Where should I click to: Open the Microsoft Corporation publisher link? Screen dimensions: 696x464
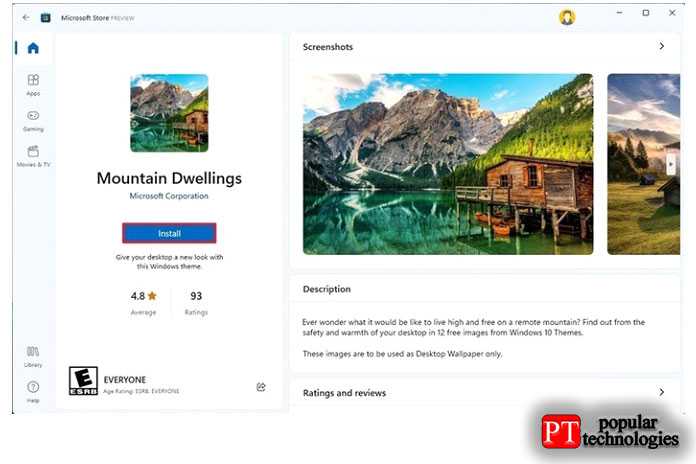[169, 196]
